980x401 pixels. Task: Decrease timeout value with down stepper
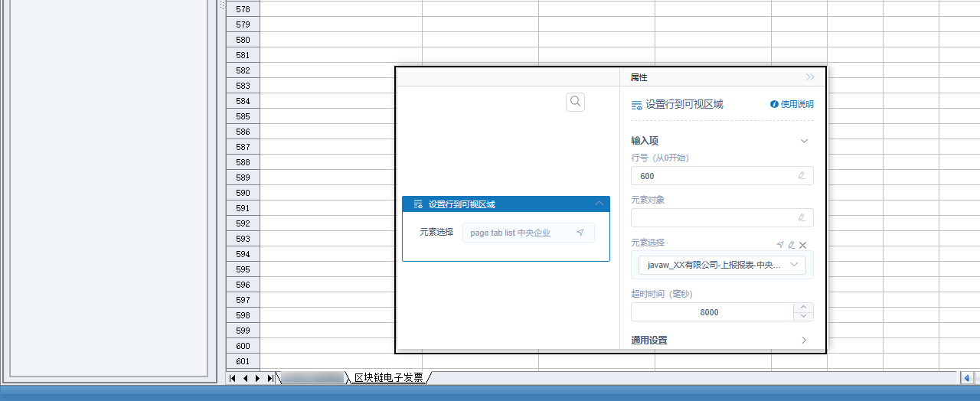(x=803, y=316)
